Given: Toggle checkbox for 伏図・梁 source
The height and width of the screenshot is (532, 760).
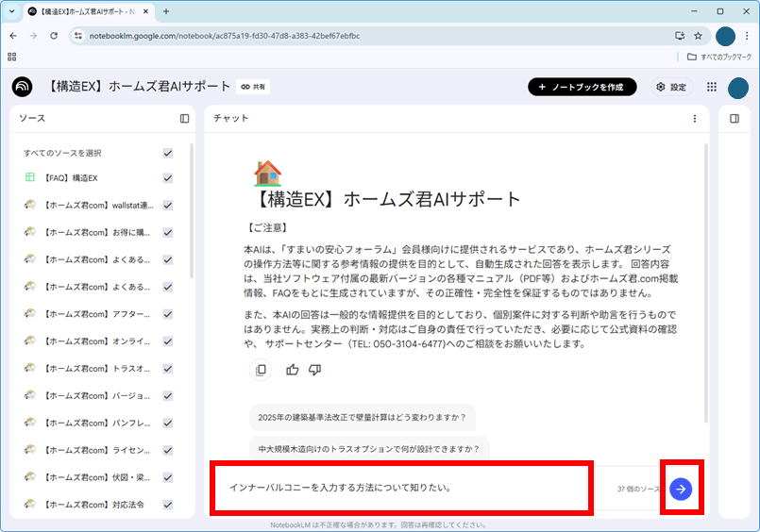Looking at the screenshot, I should click(x=168, y=477).
